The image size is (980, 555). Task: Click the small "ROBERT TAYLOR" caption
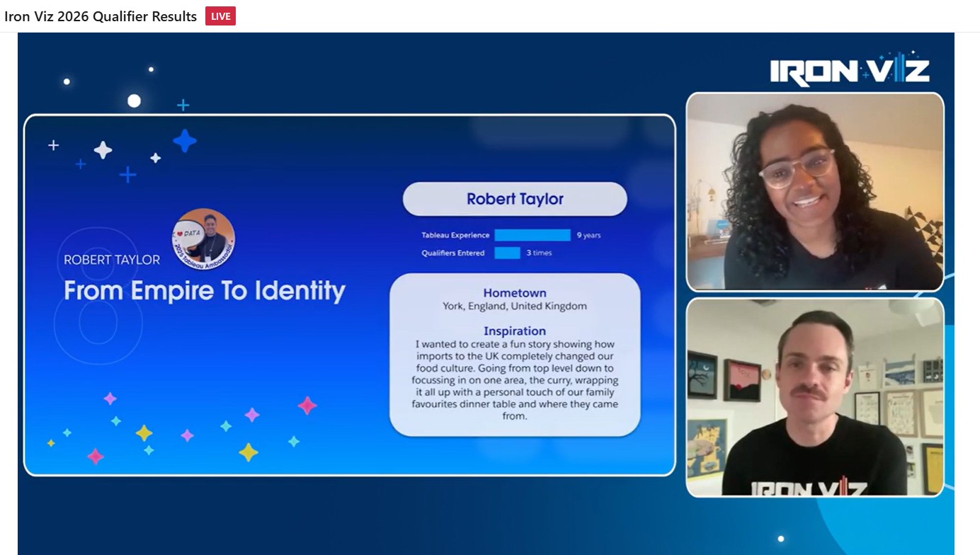point(112,260)
